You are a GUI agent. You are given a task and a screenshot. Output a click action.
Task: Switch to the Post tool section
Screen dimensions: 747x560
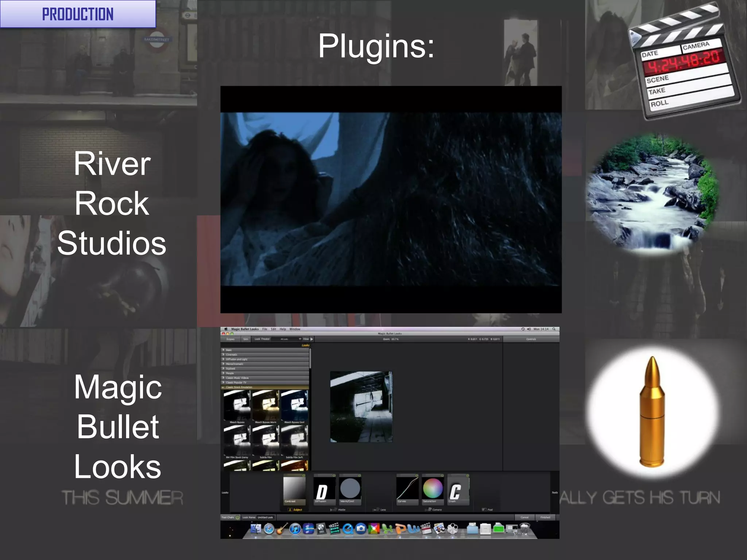click(x=487, y=510)
